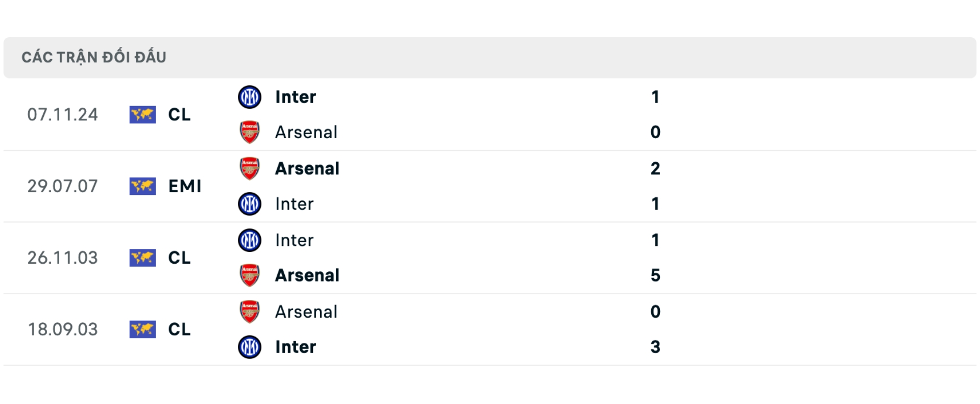980x404 pixels.
Task: Click the score 3 for Inter in 18.09.03
Action: point(656,347)
